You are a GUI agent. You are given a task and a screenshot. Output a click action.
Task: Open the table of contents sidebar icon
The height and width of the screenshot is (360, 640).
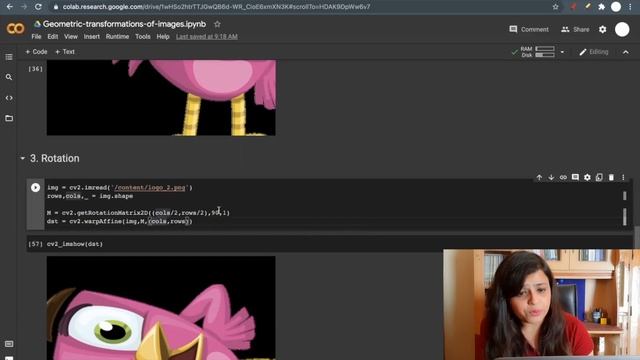click(9, 57)
